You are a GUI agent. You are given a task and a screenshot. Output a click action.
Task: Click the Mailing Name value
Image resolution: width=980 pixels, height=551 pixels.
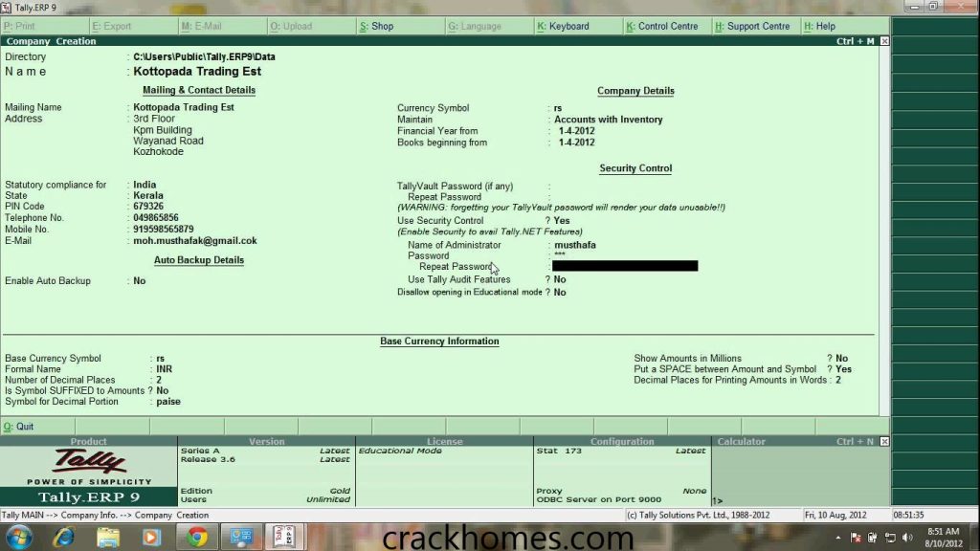[183, 107]
